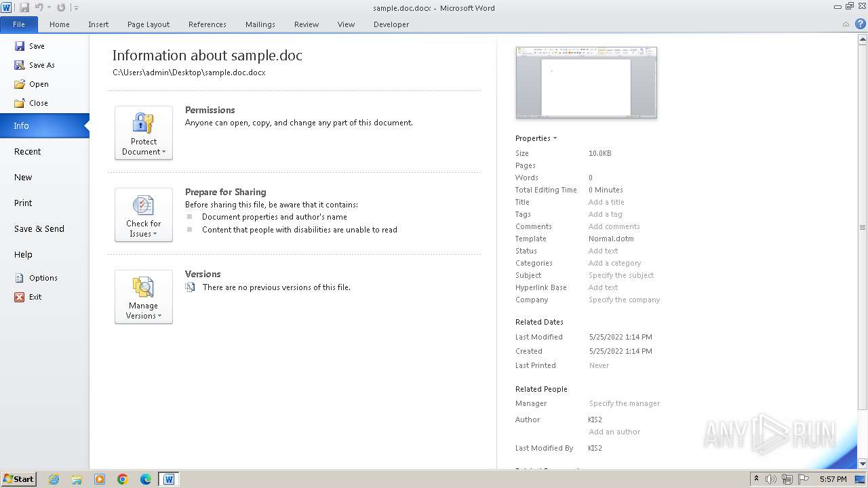The height and width of the screenshot is (488, 868).
Task: Click Specify the company field
Action: tap(624, 300)
